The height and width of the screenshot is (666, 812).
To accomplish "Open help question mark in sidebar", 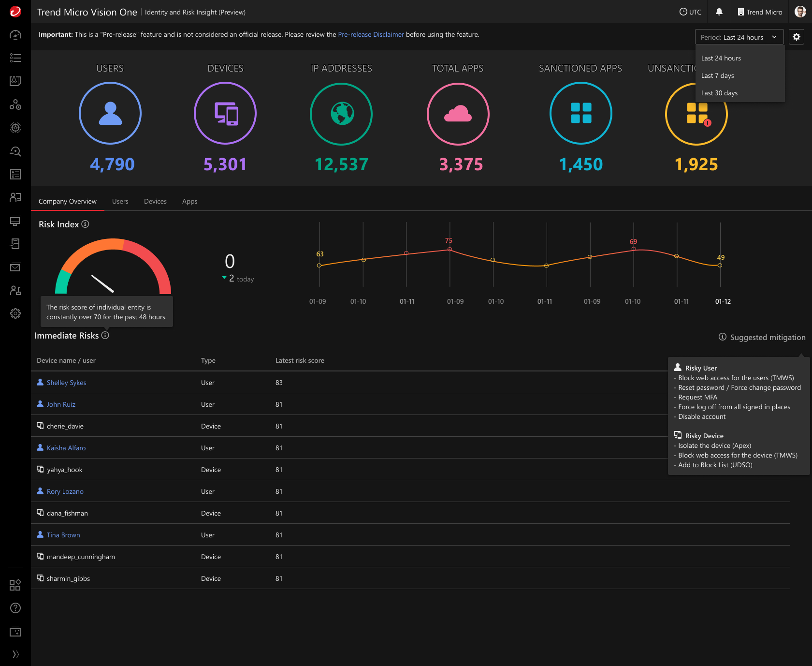I will (x=15, y=608).
